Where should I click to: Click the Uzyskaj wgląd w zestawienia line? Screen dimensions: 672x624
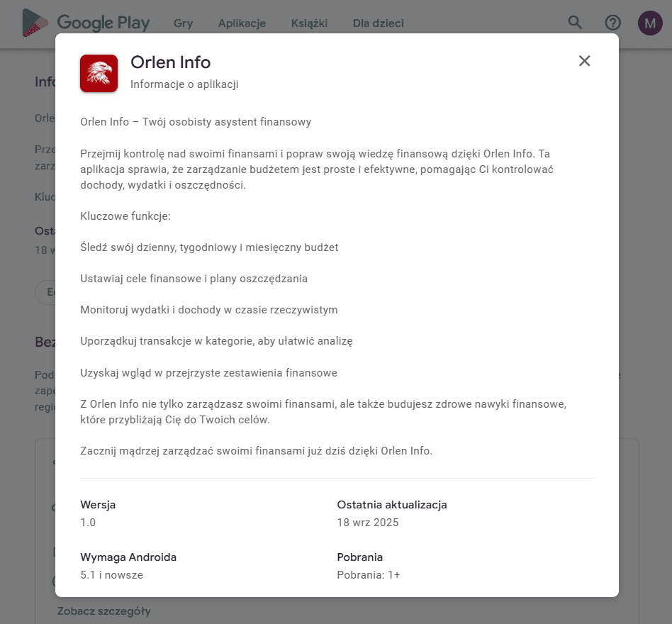point(208,373)
